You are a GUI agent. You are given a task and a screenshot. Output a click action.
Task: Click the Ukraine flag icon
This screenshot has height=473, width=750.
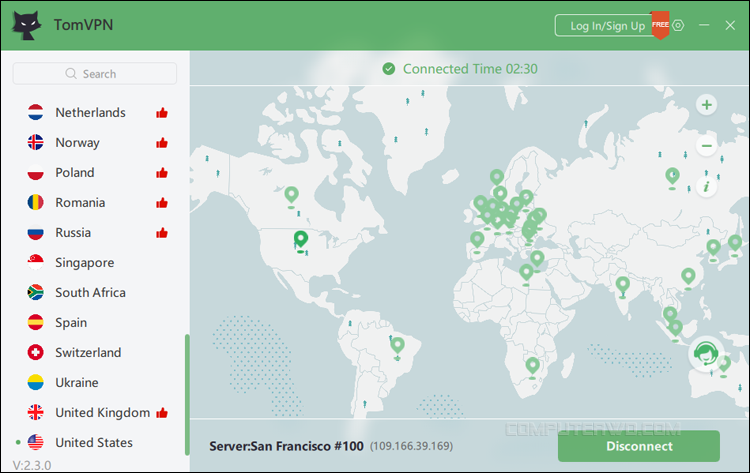(35, 382)
